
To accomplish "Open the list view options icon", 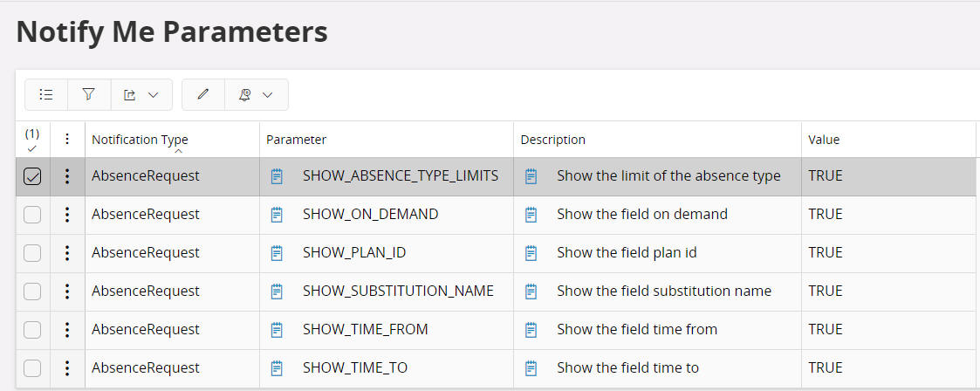I will 47,94.
